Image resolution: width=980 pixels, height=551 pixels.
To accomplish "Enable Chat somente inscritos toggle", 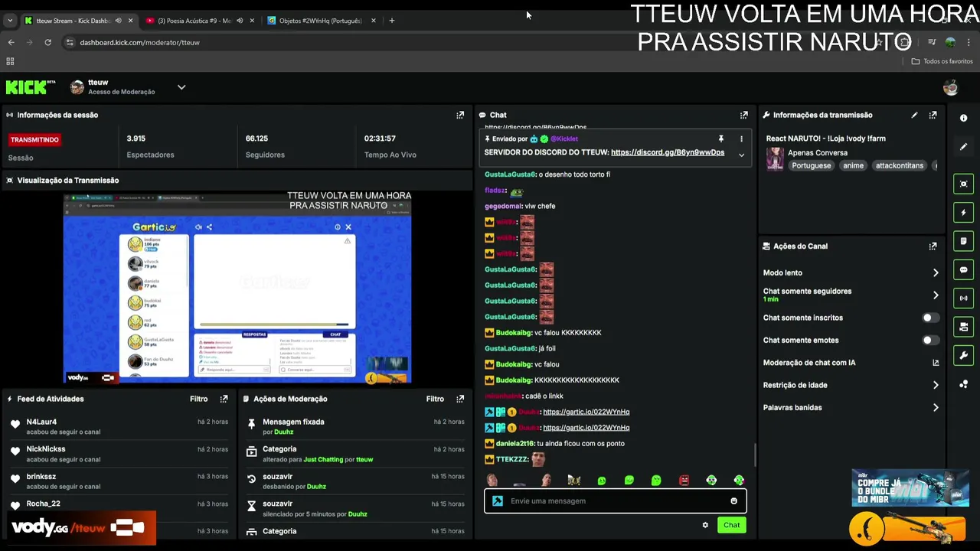I will (x=929, y=318).
